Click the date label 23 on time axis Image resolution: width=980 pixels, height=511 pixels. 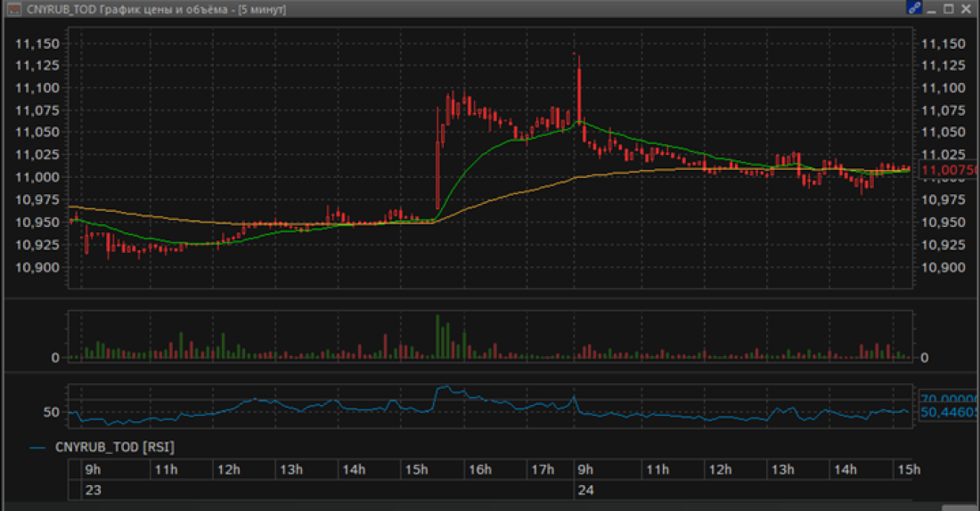pyautogui.click(x=94, y=491)
